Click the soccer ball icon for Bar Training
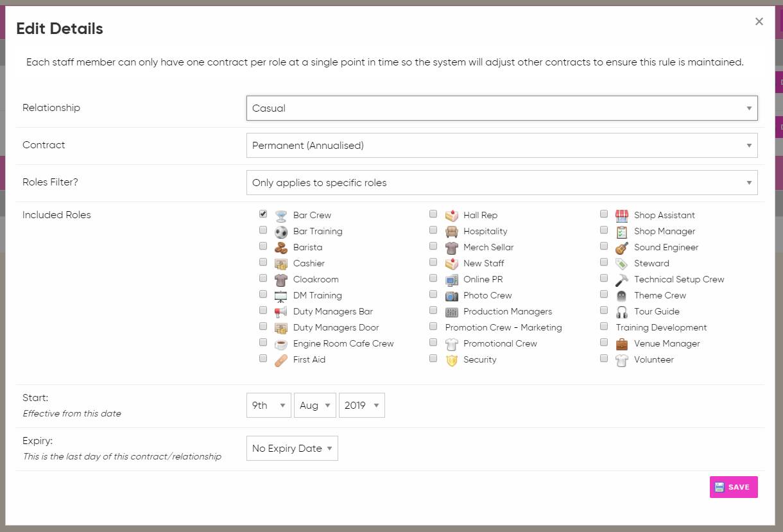This screenshot has width=783, height=532. [281, 232]
